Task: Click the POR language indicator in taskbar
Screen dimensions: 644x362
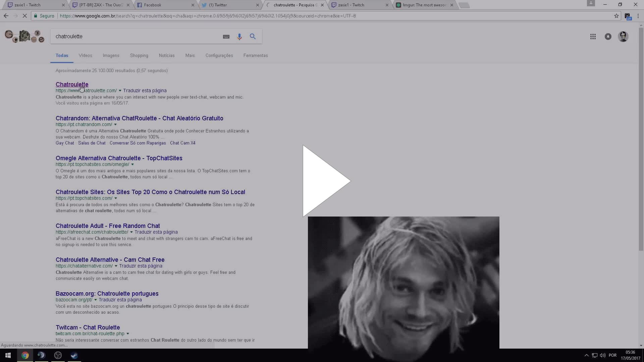Action: pyautogui.click(x=612, y=355)
